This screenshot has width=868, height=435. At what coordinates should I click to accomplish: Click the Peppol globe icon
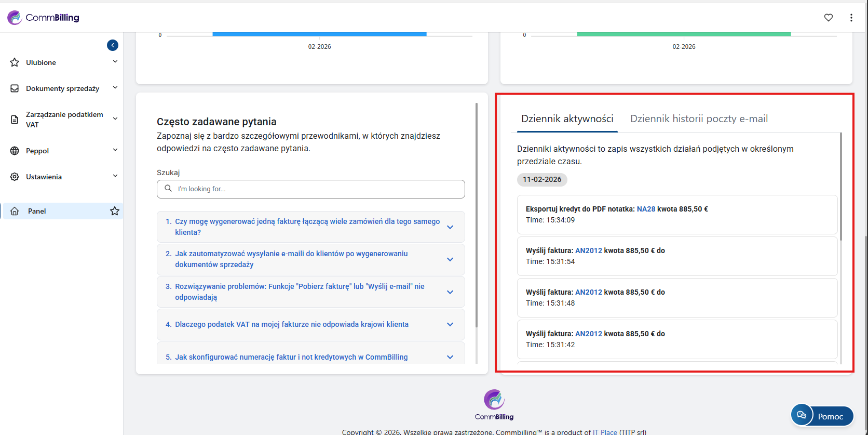pos(15,151)
